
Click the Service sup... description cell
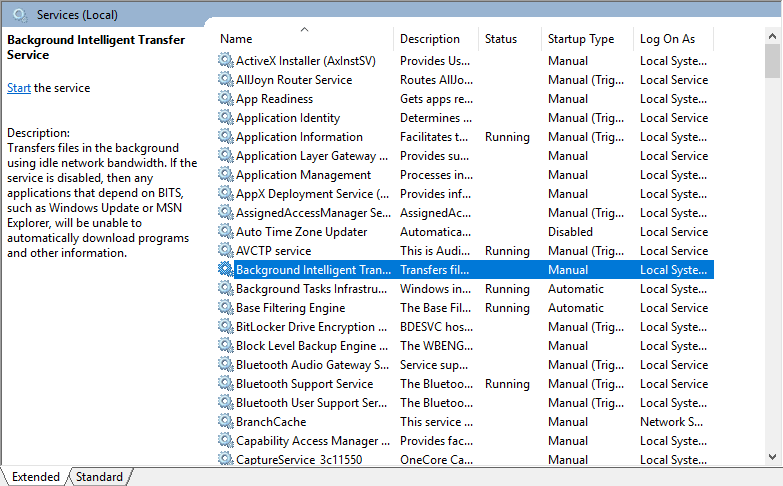(433, 365)
